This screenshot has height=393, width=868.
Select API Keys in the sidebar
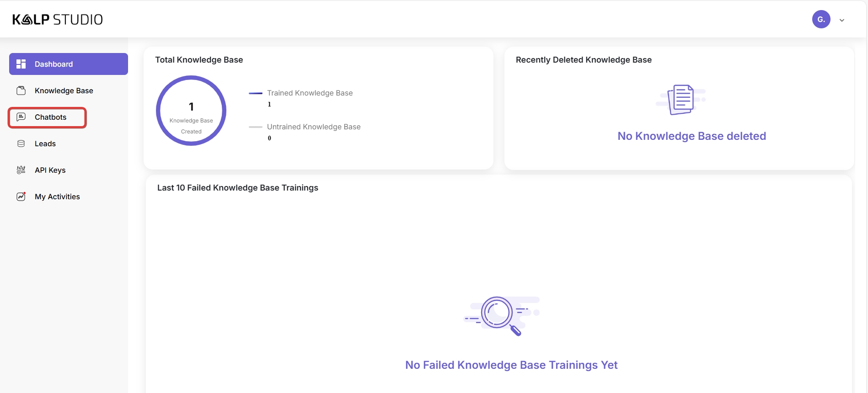pos(50,170)
